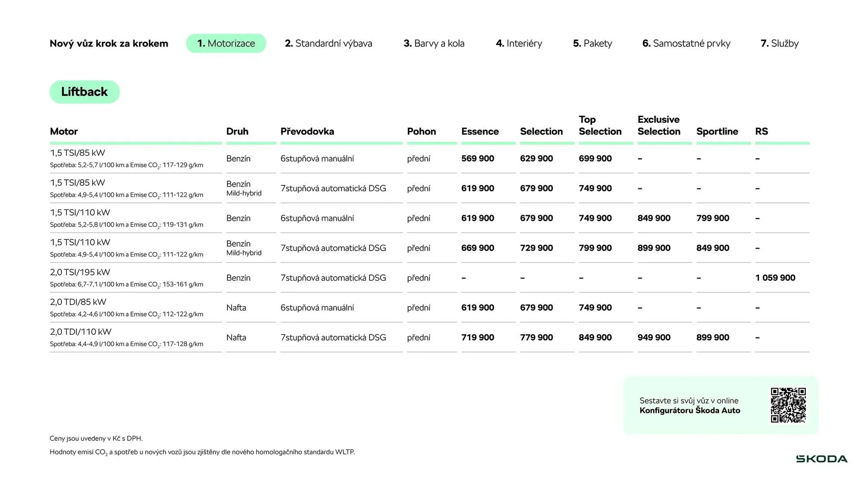Image resolution: width=868 pixels, height=488 pixels.
Task: Select the 2,0 TSI/195 kW motor name
Action: (x=80, y=272)
